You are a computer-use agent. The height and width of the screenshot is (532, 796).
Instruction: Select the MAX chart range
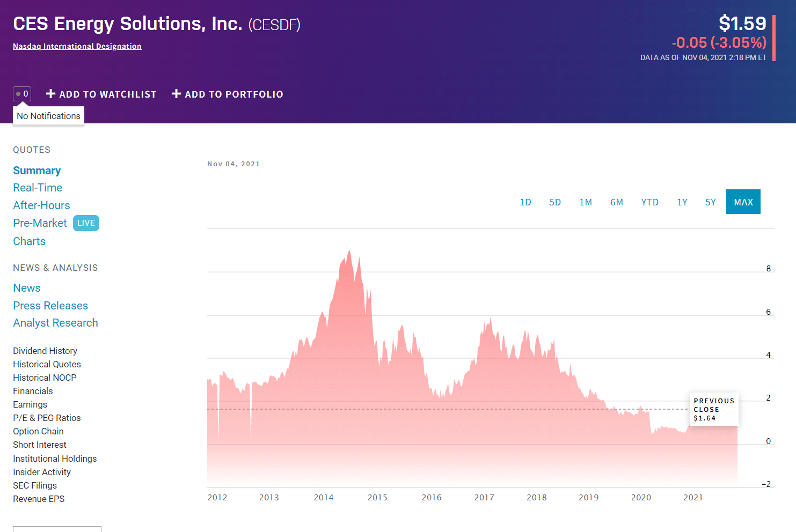point(743,202)
